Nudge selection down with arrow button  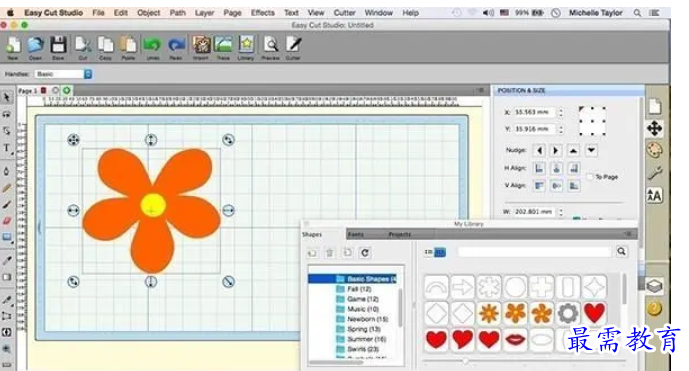(x=591, y=151)
